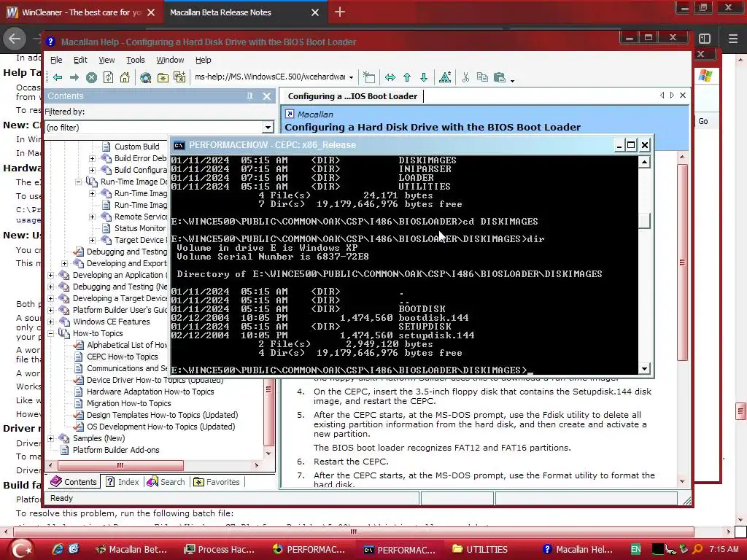
Task: Click the Go button behind help window
Action: point(703,122)
